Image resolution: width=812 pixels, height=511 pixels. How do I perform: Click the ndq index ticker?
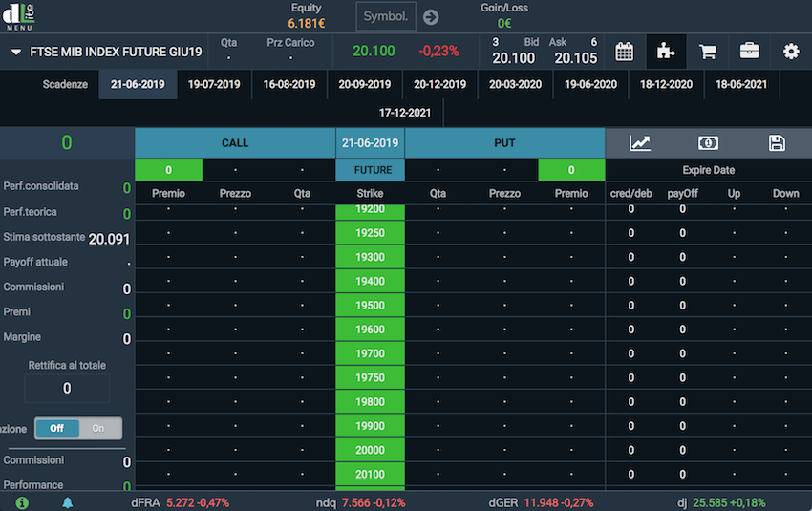tap(361, 502)
